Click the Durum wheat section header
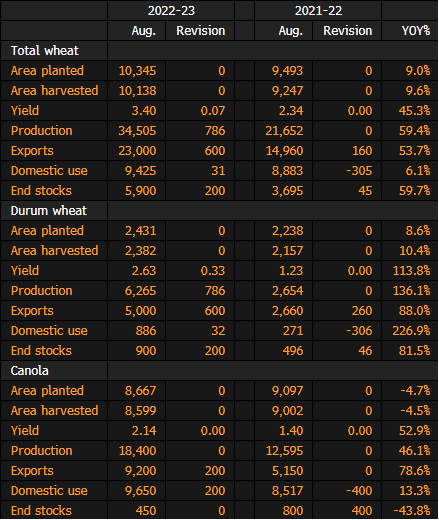Viewport: 439px width, 520px height. tap(49, 211)
